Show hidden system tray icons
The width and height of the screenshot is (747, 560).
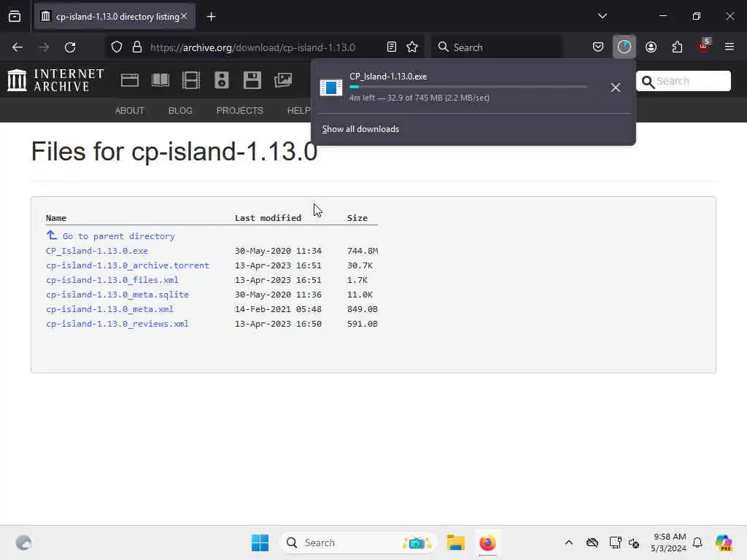[x=569, y=542]
